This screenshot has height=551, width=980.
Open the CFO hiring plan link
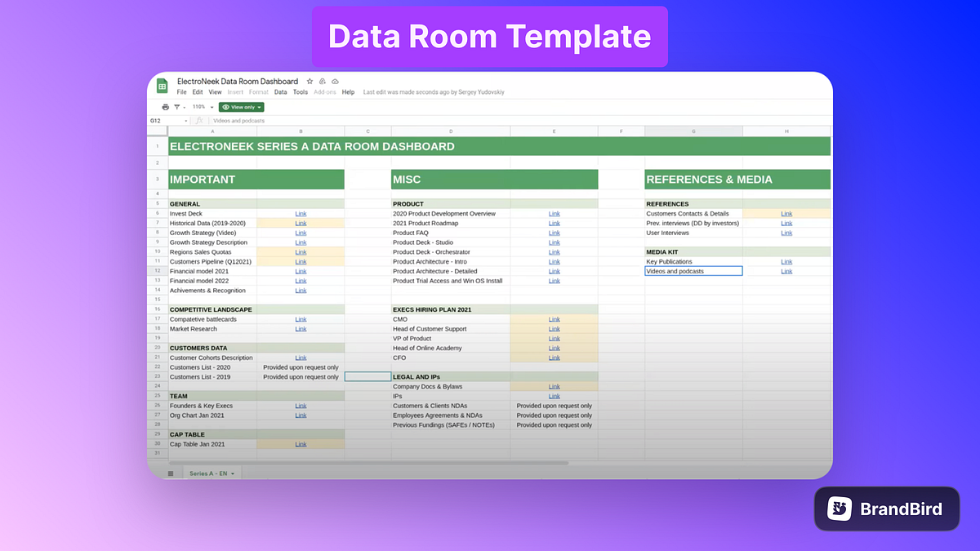(x=555, y=358)
